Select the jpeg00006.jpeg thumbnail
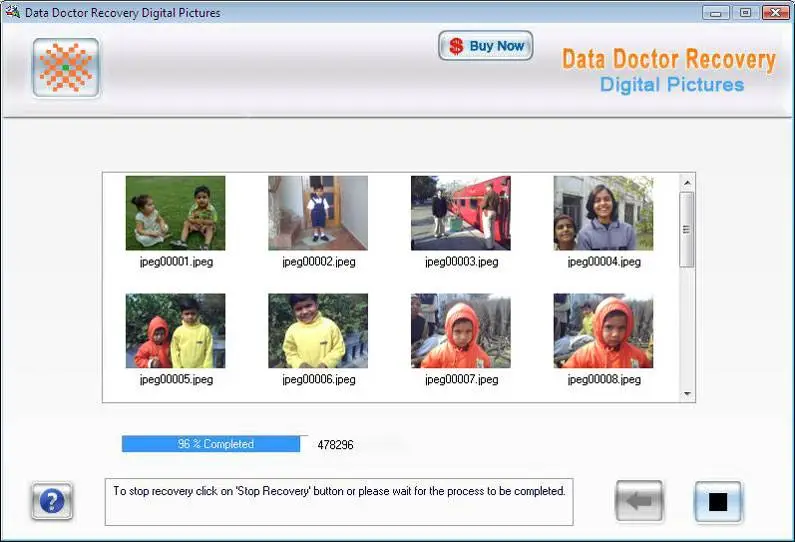795x542 pixels. pyautogui.click(x=318, y=331)
